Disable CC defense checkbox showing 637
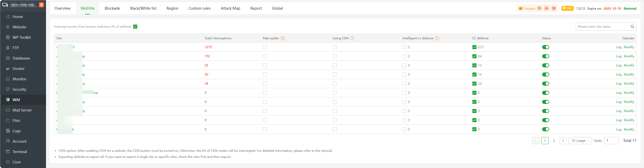 click(x=474, y=47)
